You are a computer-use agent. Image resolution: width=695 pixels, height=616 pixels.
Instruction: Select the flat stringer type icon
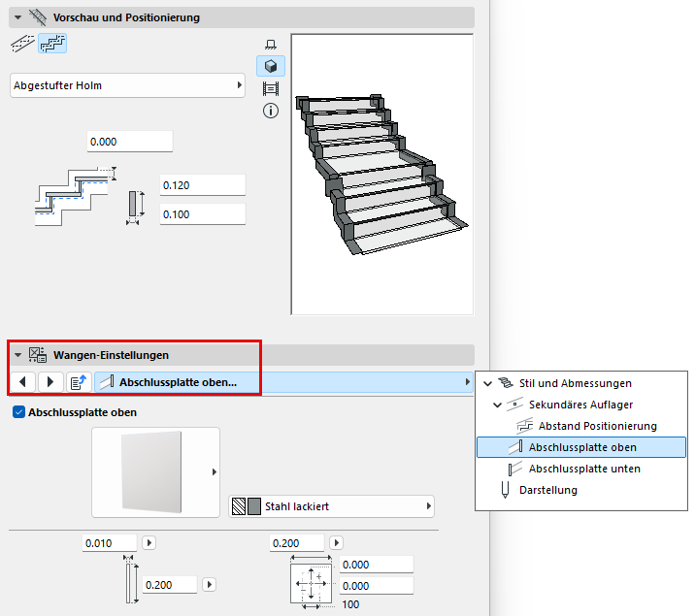tap(22, 44)
